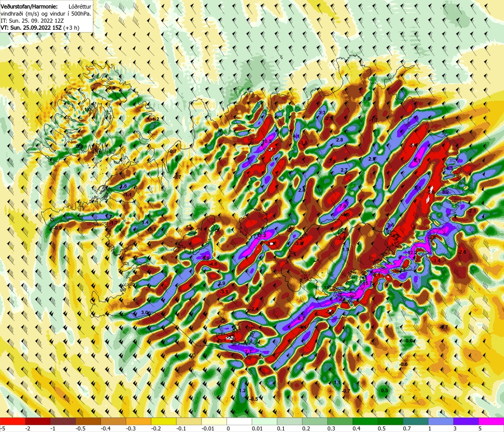Select the '1.4' map value label
Screen dimensions: 504x432
(x=145, y=222)
